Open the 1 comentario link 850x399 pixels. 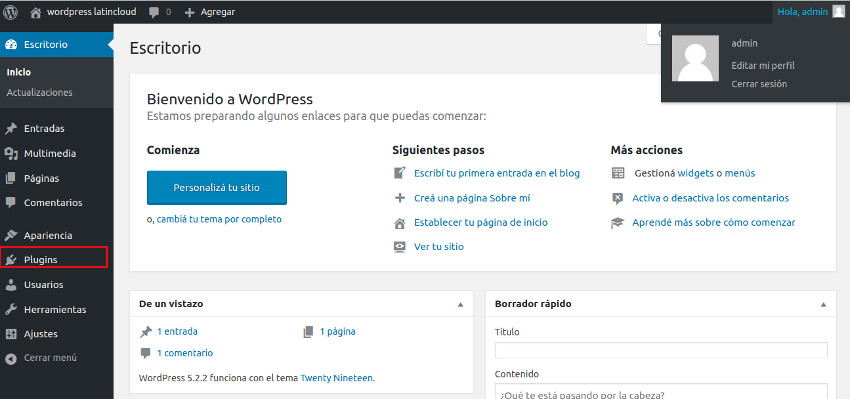[x=185, y=353]
